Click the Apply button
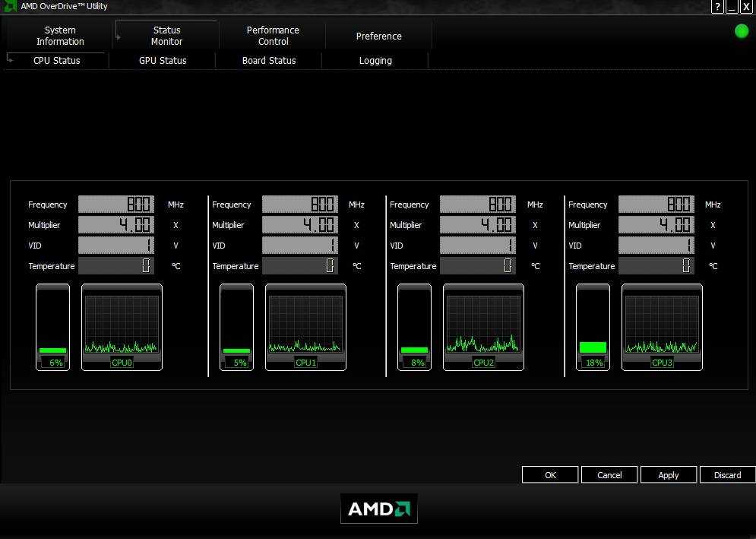The width and height of the screenshot is (756, 539). point(669,475)
